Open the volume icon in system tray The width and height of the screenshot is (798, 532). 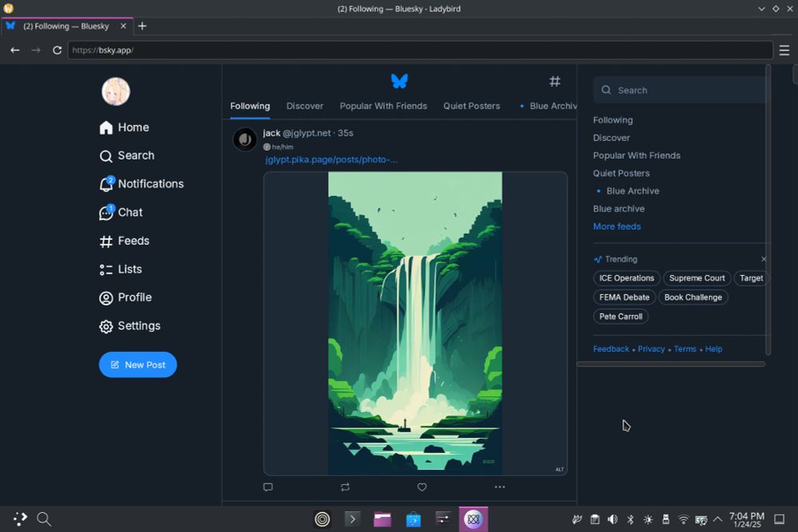click(x=613, y=519)
